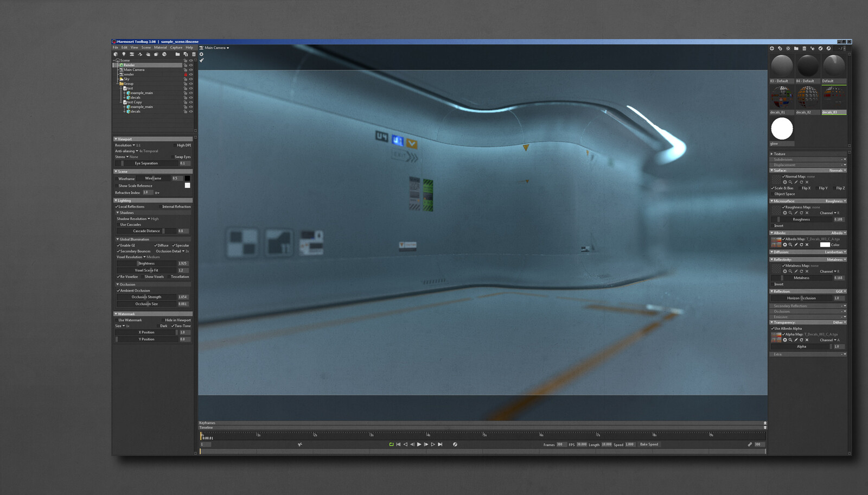The image size is (868, 495).
Task: Toggle Local Reflections checkbox
Action: click(x=117, y=207)
